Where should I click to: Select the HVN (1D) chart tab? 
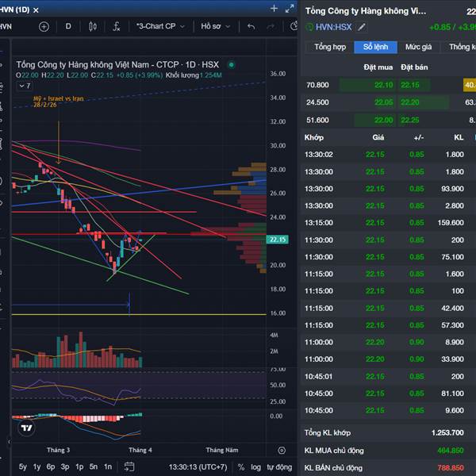pos(14,10)
